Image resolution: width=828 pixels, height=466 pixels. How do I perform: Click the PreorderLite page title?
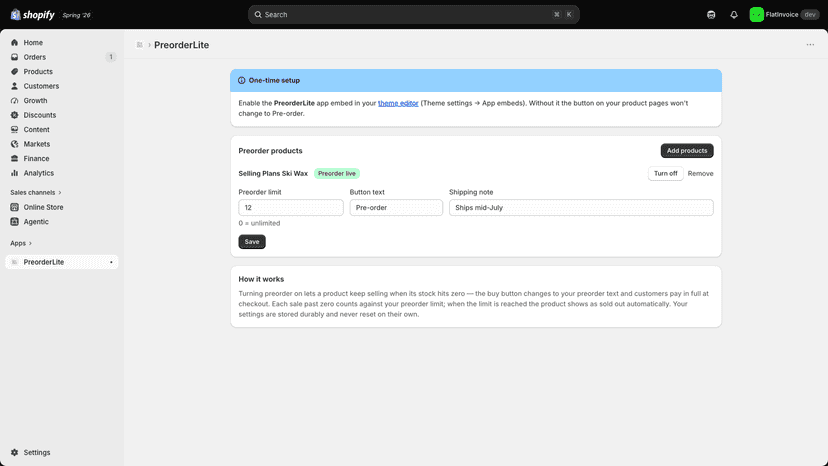pyautogui.click(x=182, y=45)
